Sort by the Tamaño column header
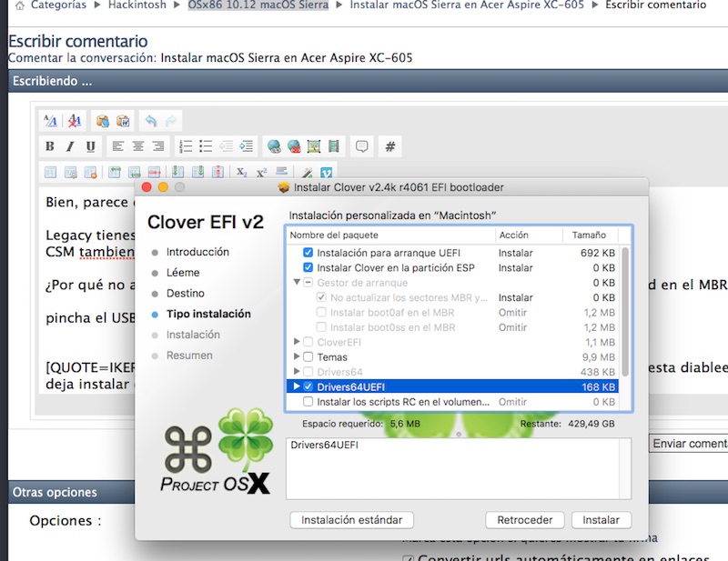The height and width of the screenshot is (561, 728). coord(589,235)
